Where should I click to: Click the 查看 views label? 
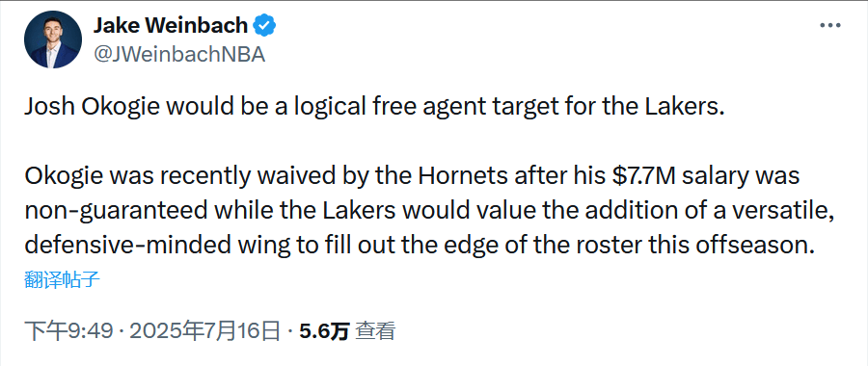tap(375, 330)
